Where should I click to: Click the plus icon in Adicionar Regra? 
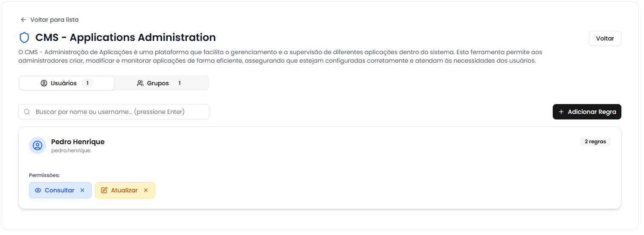[561, 112]
